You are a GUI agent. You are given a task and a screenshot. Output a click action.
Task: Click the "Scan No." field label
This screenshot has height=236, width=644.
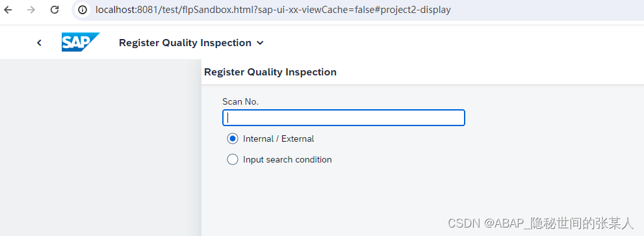tap(240, 101)
